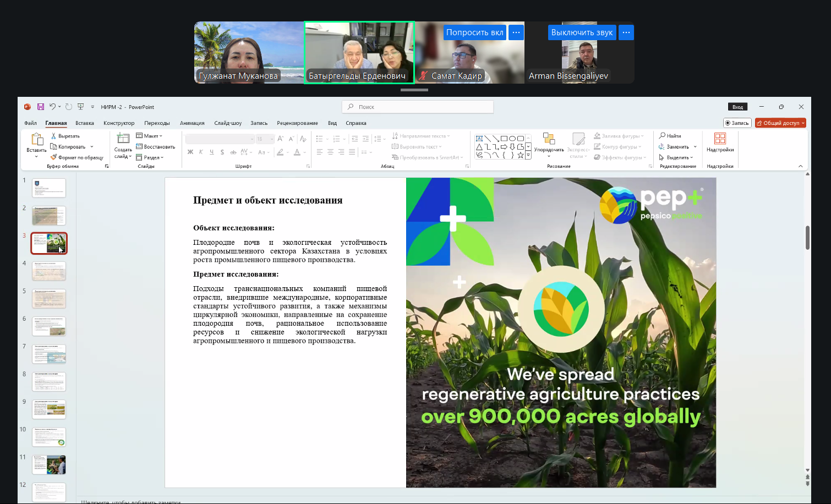Click the Запись record button

(737, 123)
